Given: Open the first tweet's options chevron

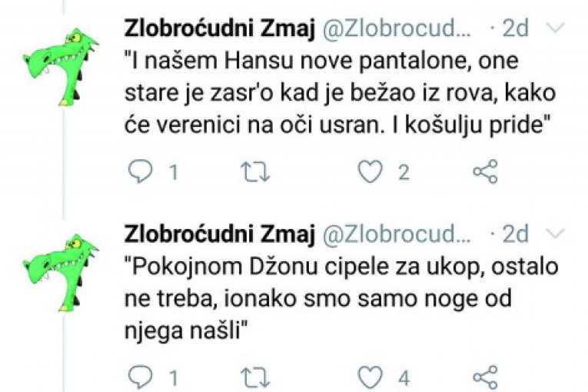Looking at the screenshot, I should (x=553, y=29).
